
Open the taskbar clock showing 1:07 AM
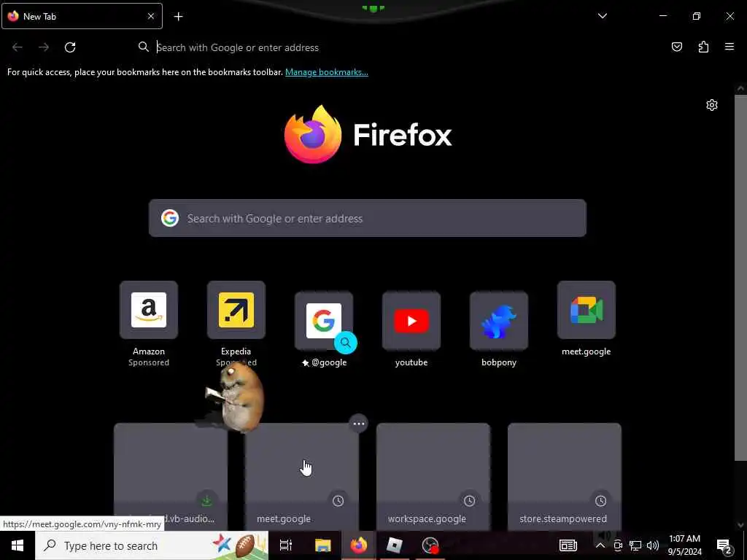click(684, 545)
